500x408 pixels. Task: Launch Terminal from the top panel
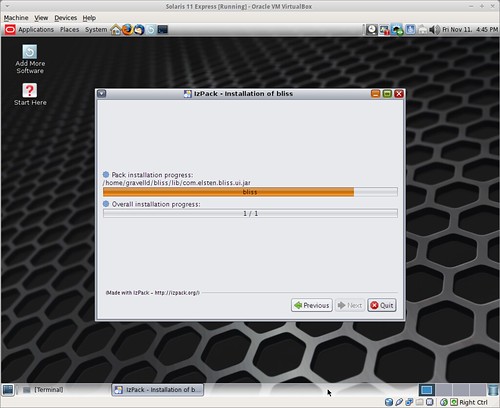[163, 30]
